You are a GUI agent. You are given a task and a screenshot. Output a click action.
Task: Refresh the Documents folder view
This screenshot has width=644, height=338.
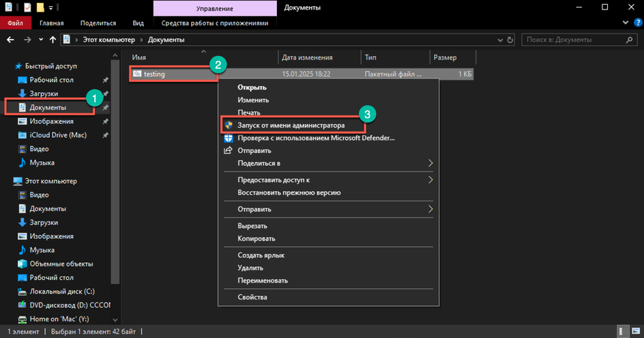[510, 40]
